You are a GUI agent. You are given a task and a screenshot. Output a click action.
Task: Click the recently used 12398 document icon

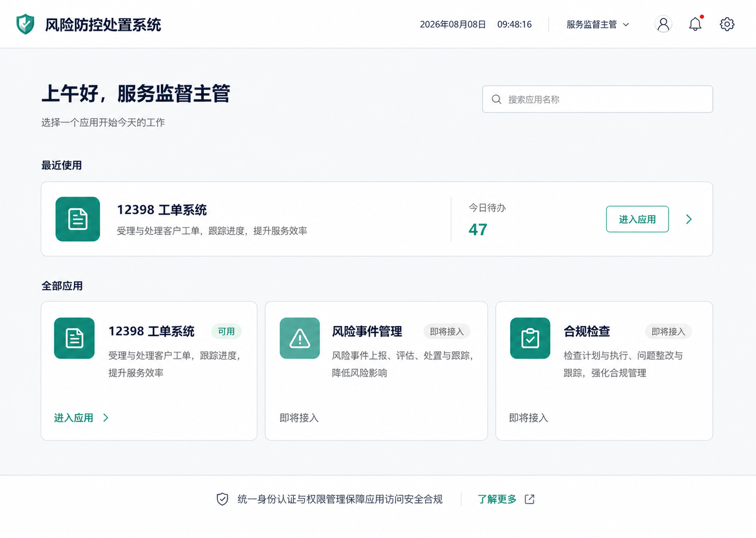(78, 219)
